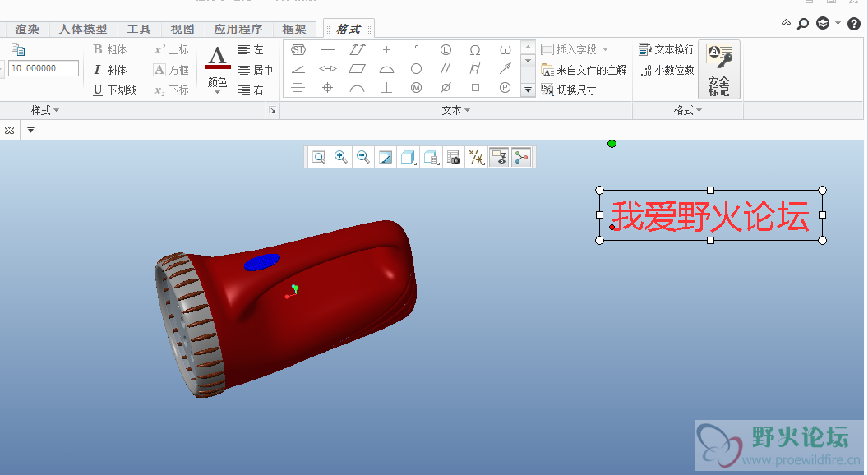Open the display style cube dropdown
This screenshot has height=475, width=868.
pyautogui.click(x=408, y=157)
